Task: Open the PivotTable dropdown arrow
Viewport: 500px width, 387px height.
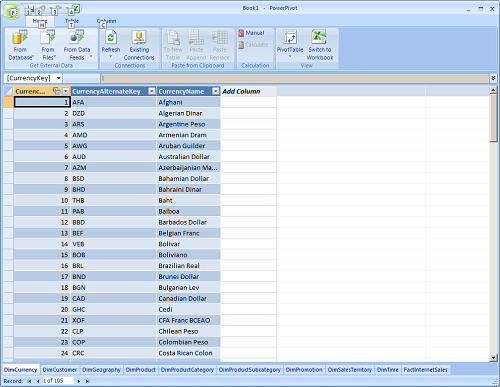Action: click(290, 56)
